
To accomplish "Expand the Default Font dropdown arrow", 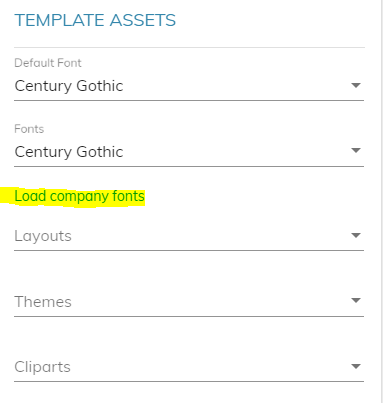I will point(356,86).
